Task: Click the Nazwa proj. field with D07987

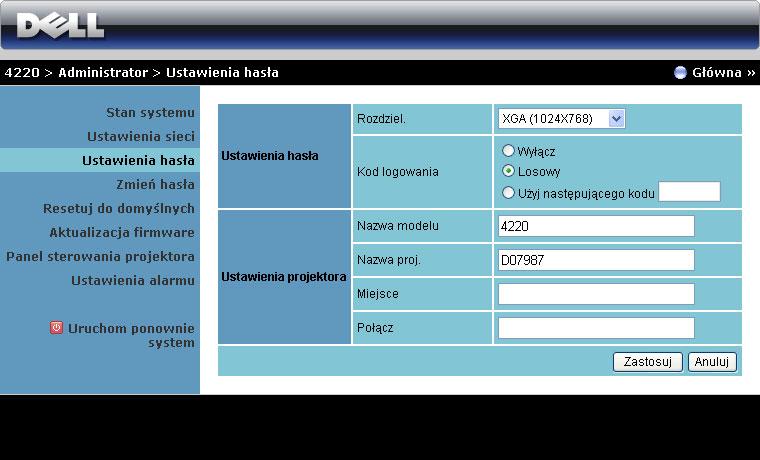Action: [x=596, y=260]
